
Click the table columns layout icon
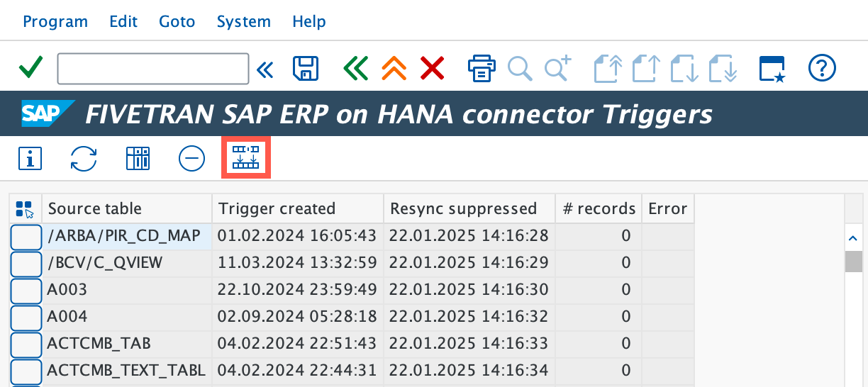pyautogui.click(x=138, y=159)
